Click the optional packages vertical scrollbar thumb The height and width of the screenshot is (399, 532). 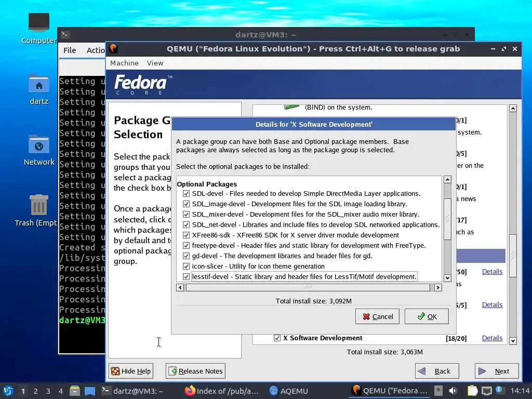(447, 219)
